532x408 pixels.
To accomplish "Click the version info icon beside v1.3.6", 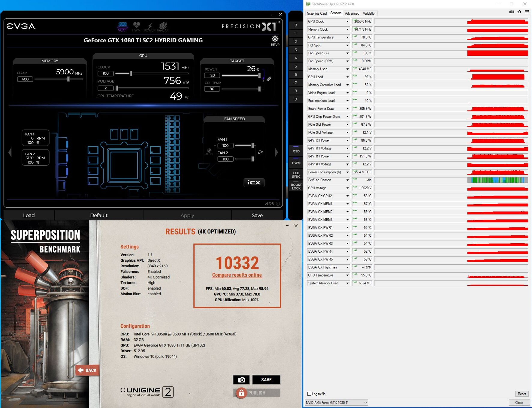I will pyautogui.click(x=278, y=204).
